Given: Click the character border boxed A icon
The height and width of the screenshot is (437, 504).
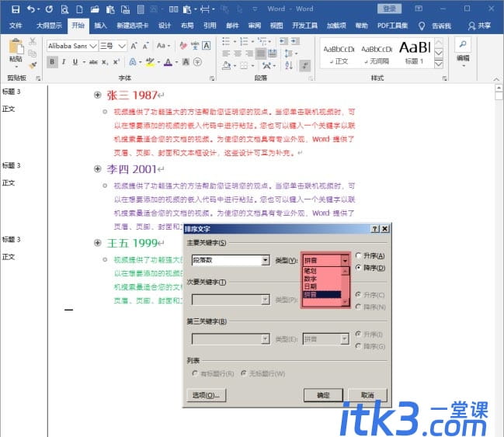Looking at the screenshot, I should (x=207, y=46).
